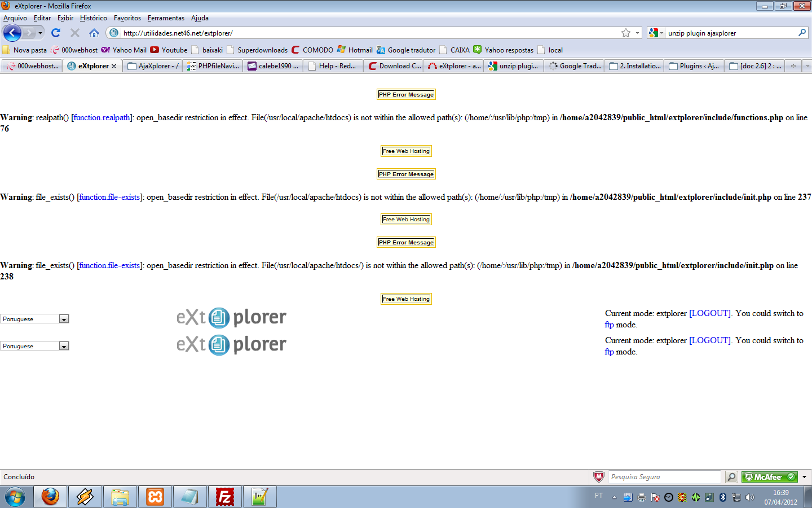Open the Ajuda menu
The image size is (812, 508).
pos(200,18)
